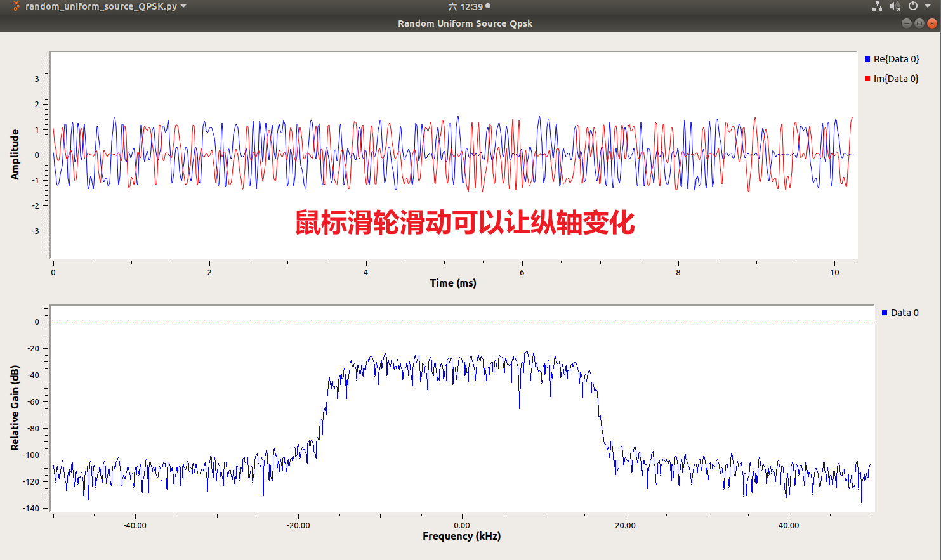Viewport: 941px width, 560px height.
Task: Click the power icon in the top bar
Action: coord(912,6)
